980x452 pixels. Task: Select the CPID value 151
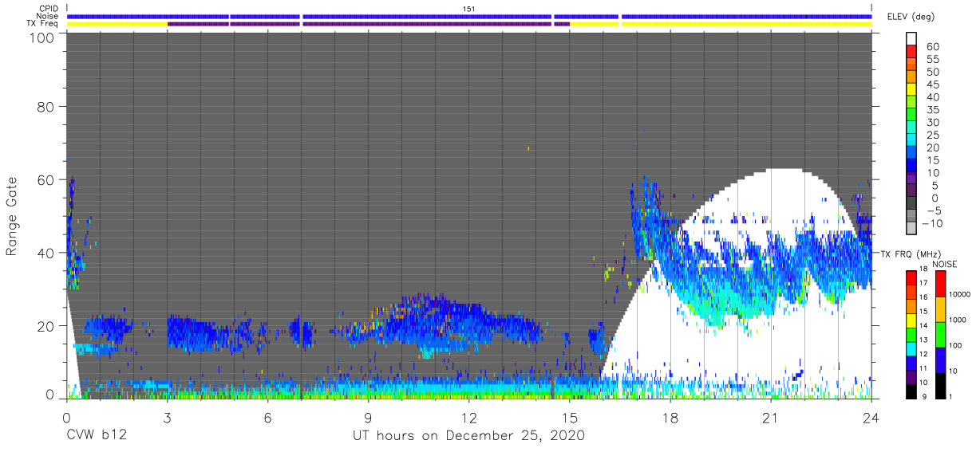(x=469, y=9)
